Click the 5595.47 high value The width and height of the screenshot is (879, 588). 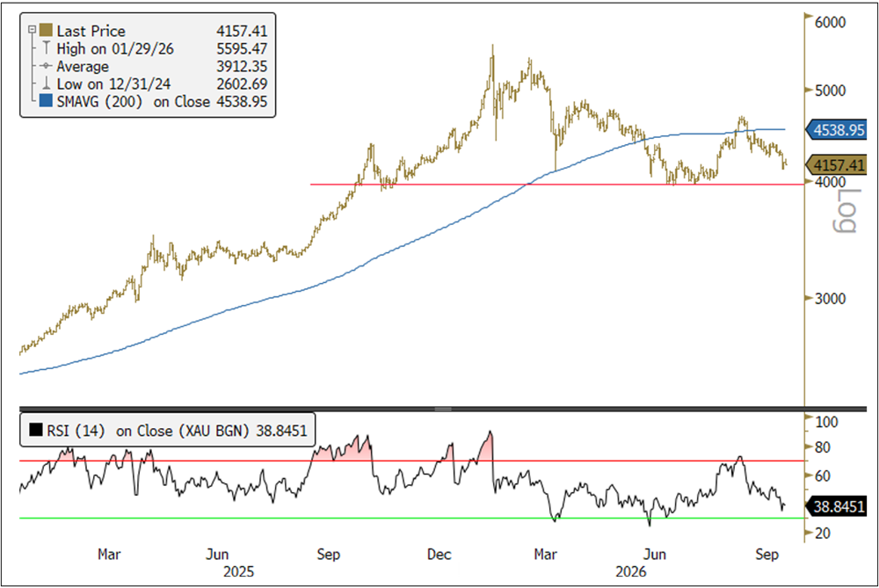pyautogui.click(x=242, y=48)
